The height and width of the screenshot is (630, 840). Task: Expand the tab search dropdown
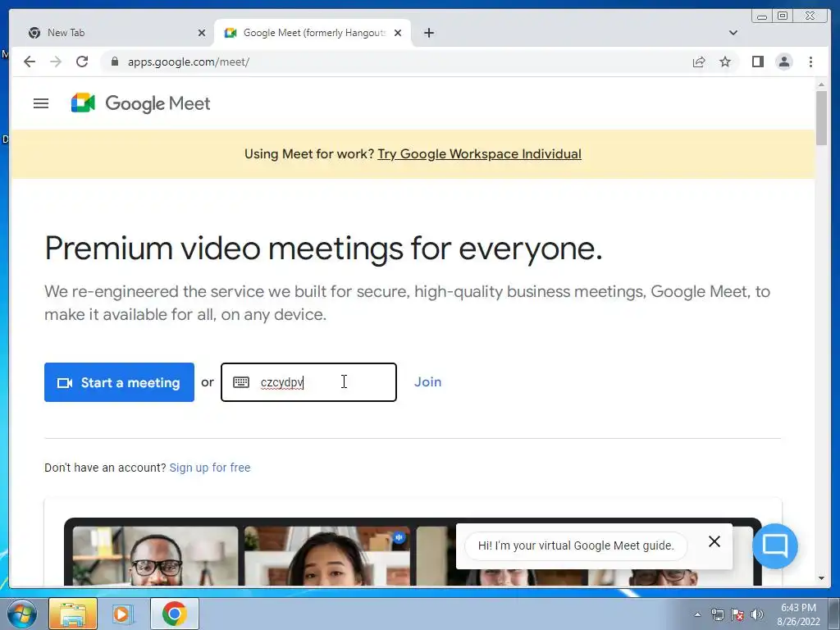tap(733, 33)
